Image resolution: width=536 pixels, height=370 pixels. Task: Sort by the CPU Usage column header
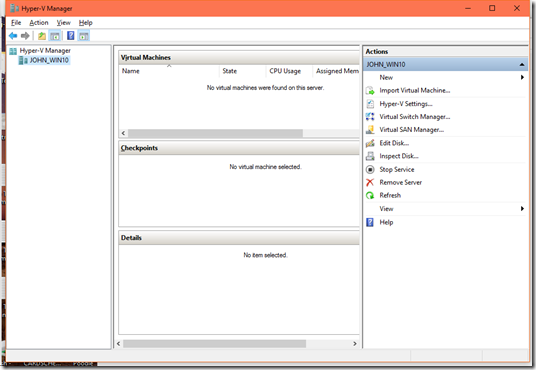pos(289,71)
